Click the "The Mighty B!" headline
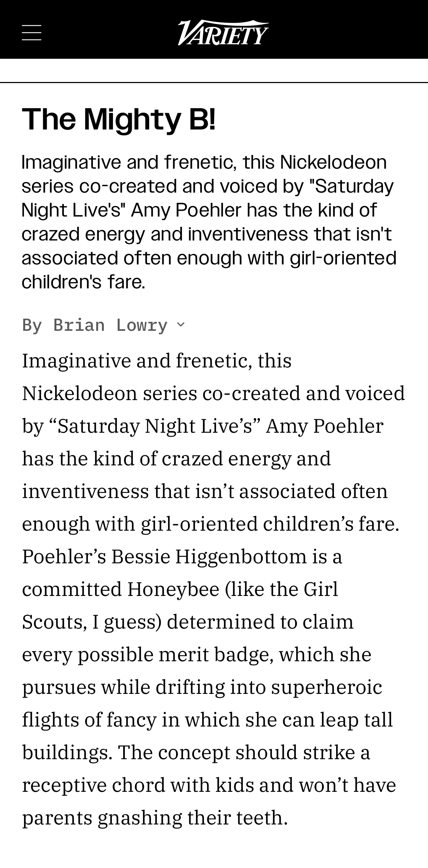 pos(119,119)
